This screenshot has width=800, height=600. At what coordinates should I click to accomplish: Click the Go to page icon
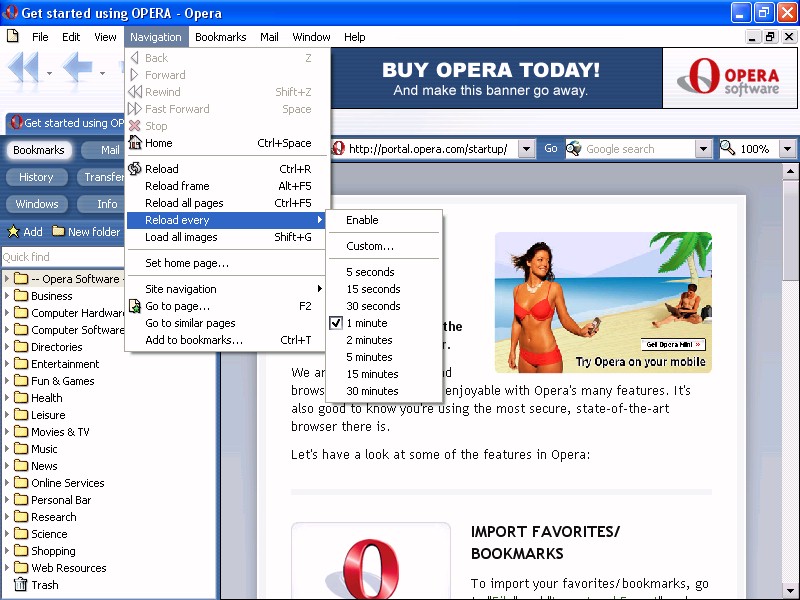point(135,306)
